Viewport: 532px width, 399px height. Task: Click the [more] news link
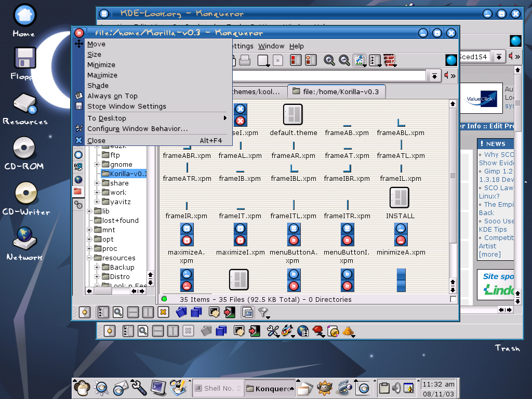[x=489, y=254]
